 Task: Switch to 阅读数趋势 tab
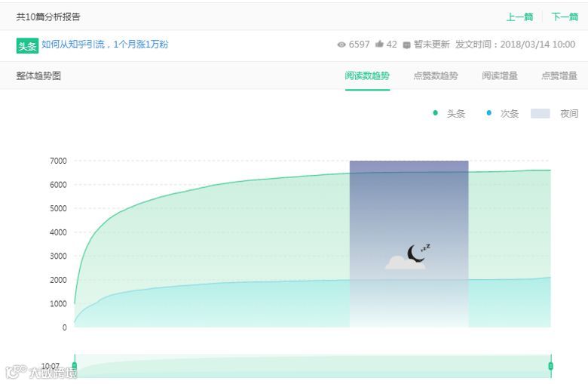(367, 76)
